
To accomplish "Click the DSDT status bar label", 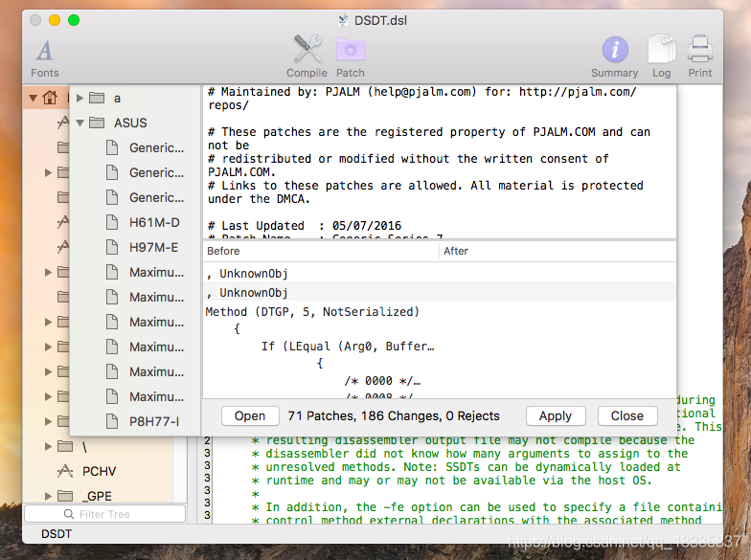I will click(57, 534).
